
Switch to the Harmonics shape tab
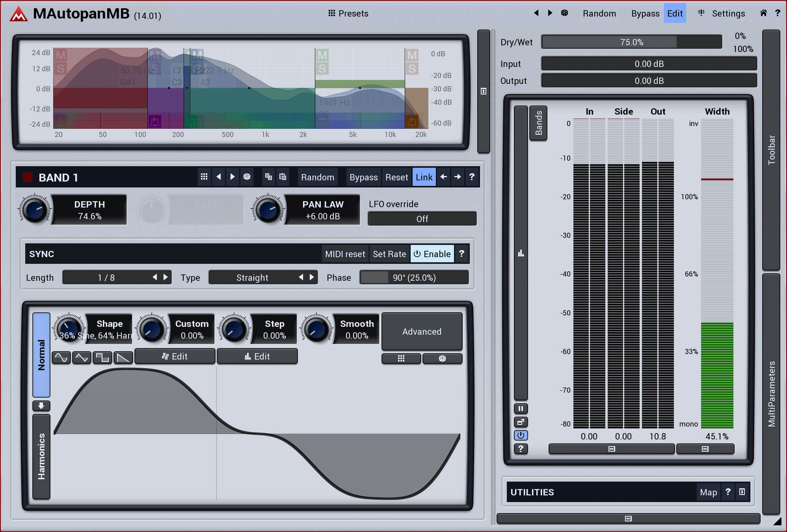(x=41, y=456)
